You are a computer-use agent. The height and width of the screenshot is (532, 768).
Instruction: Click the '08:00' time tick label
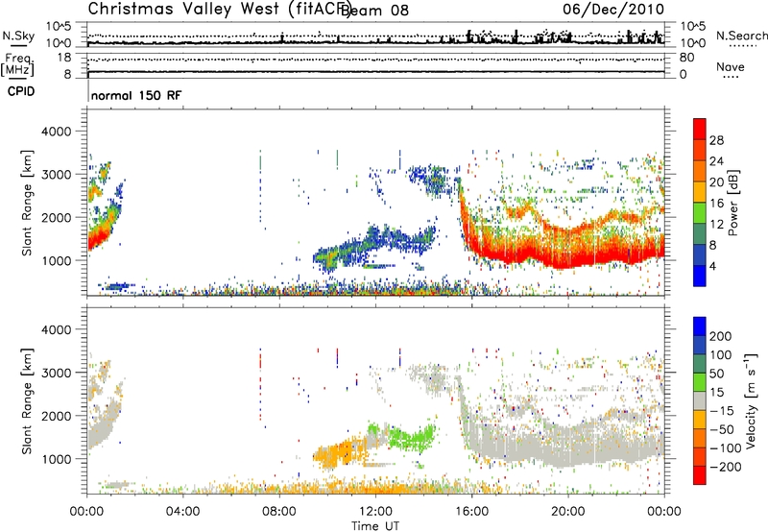click(x=279, y=512)
